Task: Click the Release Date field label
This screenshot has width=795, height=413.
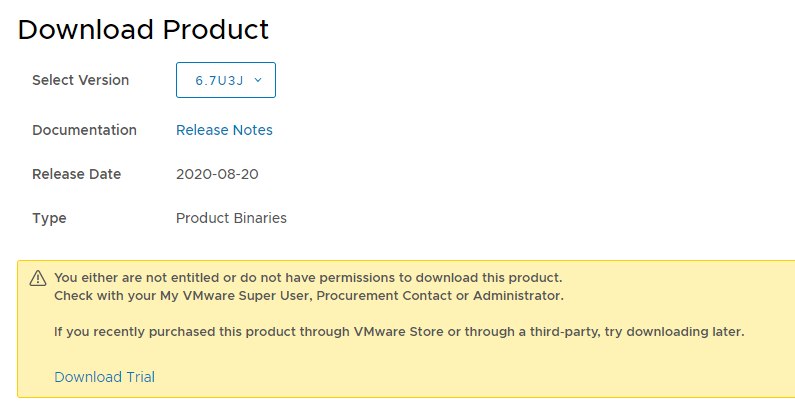Action: pos(77,174)
